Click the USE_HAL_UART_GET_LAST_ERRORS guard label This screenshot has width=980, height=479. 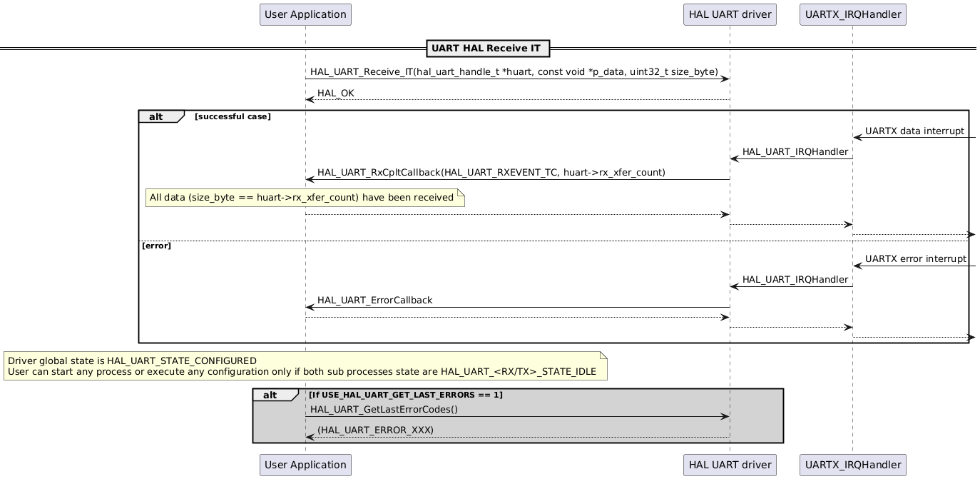pyautogui.click(x=405, y=394)
